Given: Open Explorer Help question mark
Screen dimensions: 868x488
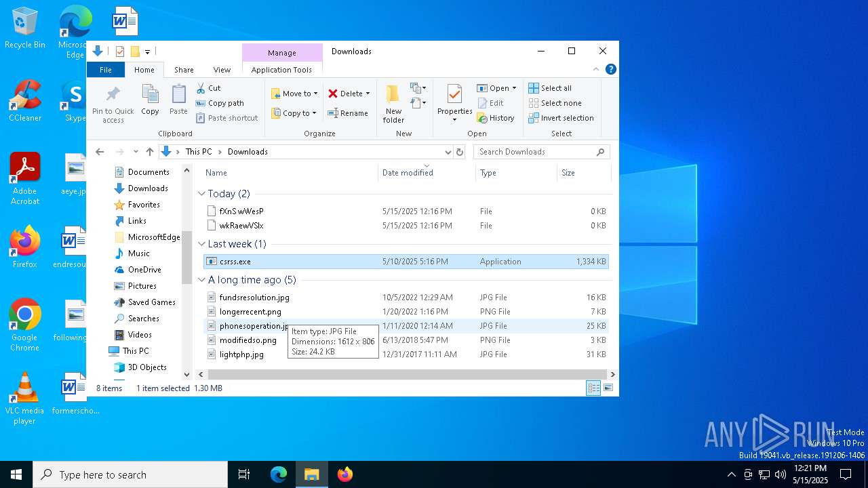Looking at the screenshot, I should pos(610,69).
